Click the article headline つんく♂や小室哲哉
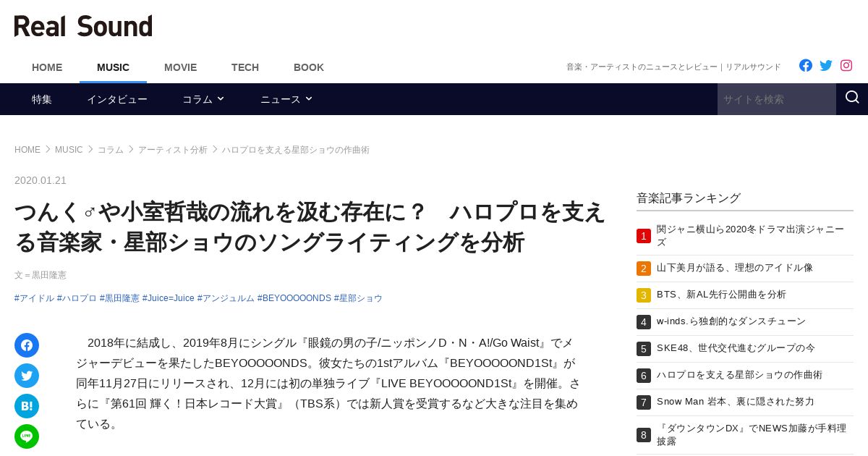 pos(310,227)
